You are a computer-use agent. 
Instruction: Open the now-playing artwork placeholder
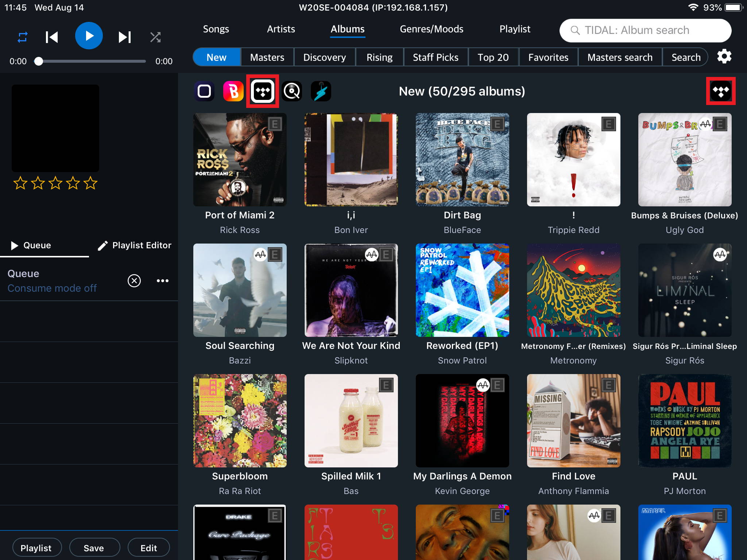55,128
